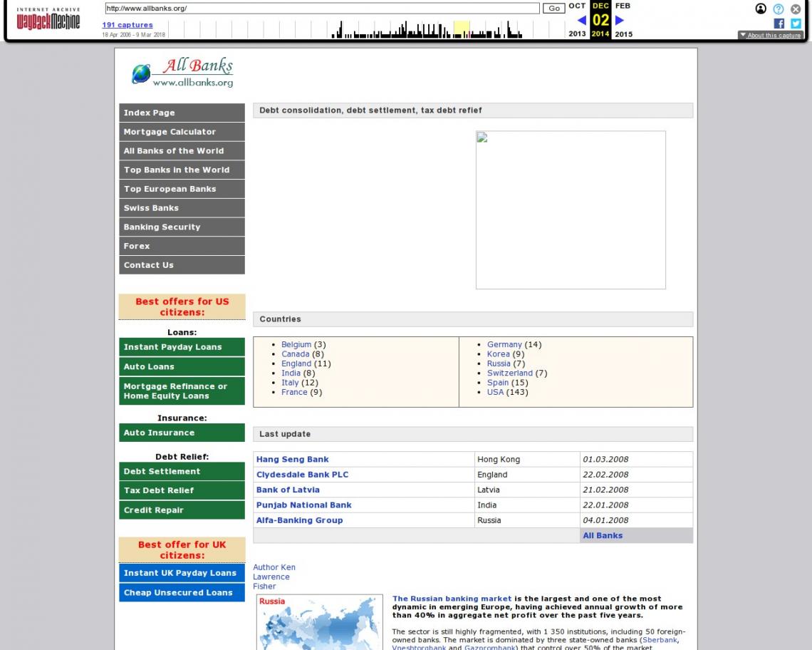Click Auto Loans button
812x650 pixels.
coord(182,366)
